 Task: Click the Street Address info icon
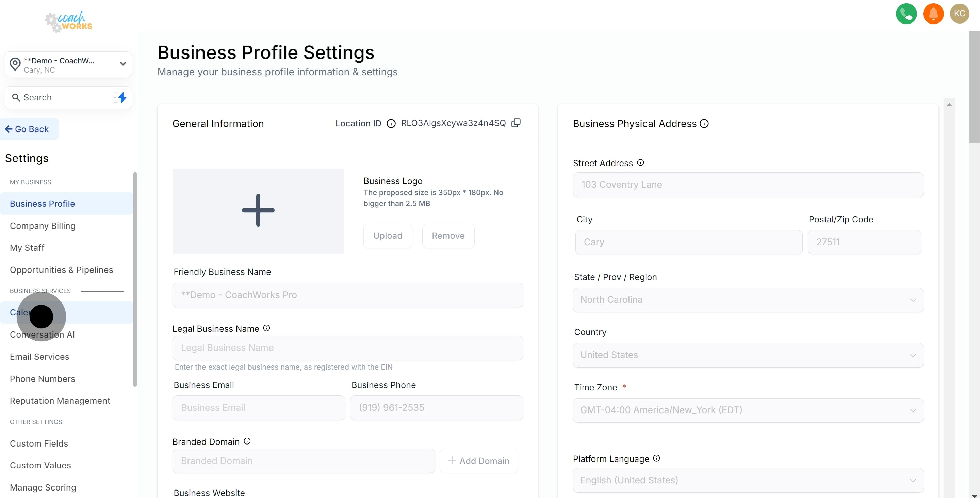(x=641, y=163)
